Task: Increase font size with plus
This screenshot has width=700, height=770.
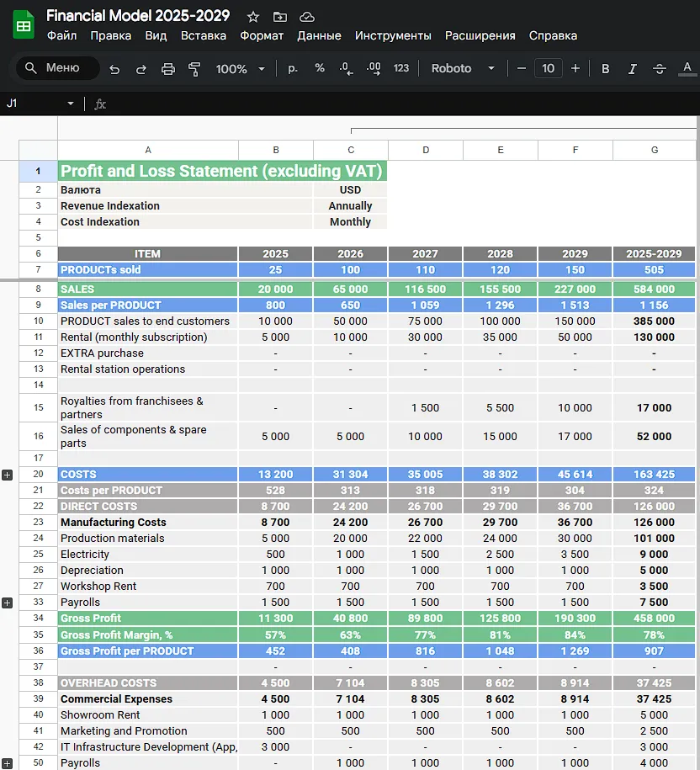Action: pos(575,68)
